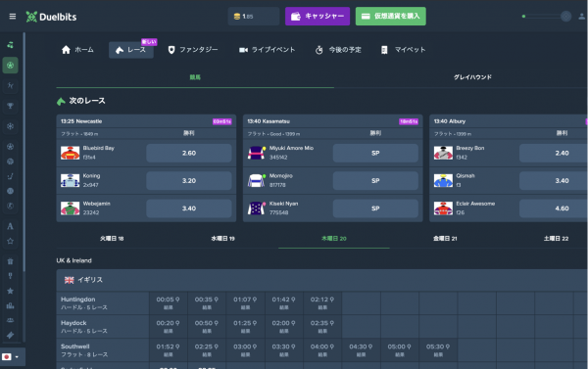Open the ライブイベント menu item
This screenshot has width=588, height=369.
(x=267, y=50)
